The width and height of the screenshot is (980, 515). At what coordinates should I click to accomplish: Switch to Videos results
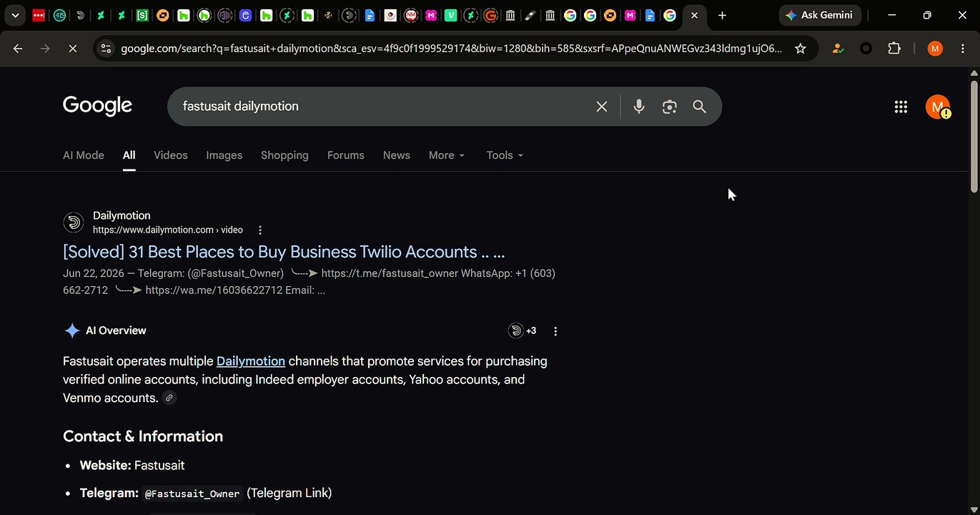click(171, 155)
